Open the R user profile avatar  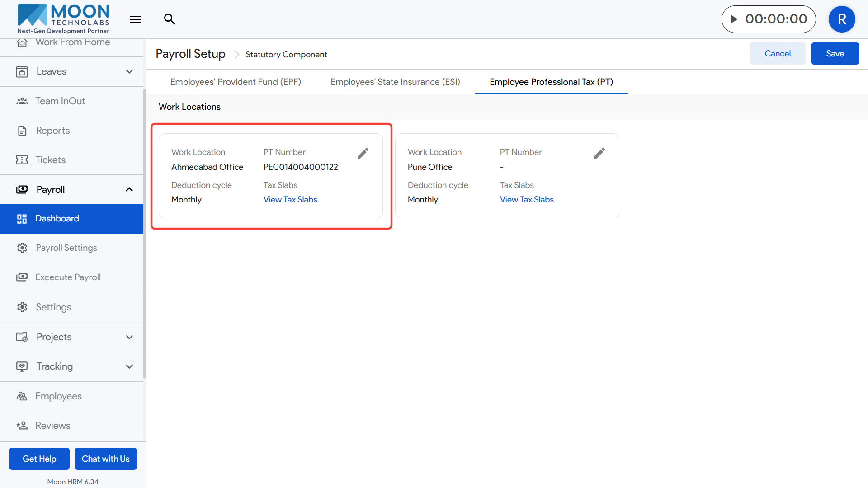point(841,19)
